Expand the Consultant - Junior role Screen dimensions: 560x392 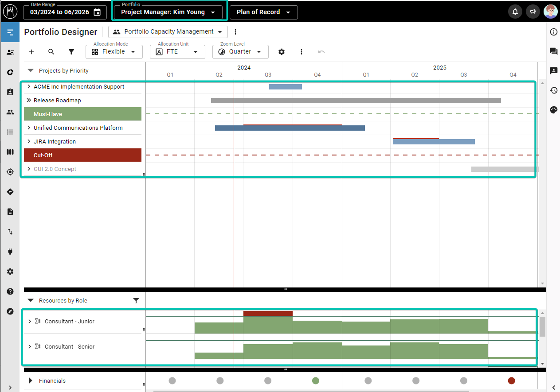tap(30, 322)
